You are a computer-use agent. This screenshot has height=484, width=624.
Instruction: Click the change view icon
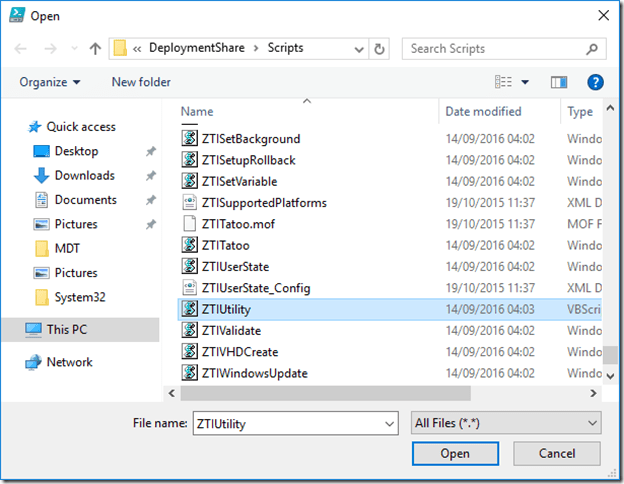click(x=503, y=82)
